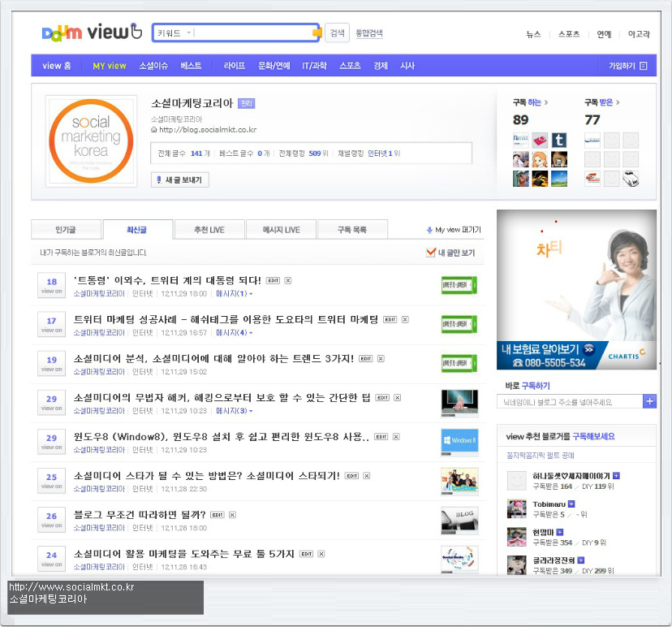Switch to the 인기글 tab

[66, 230]
